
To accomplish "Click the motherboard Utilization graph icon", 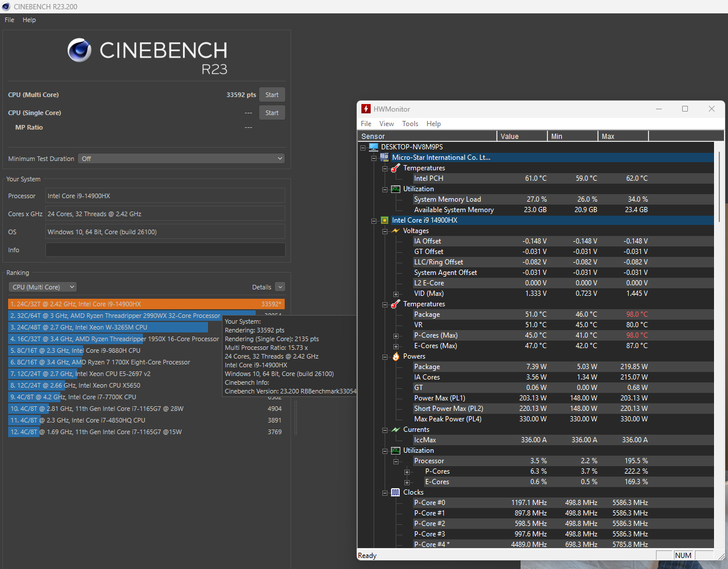I will (x=396, y=189).
